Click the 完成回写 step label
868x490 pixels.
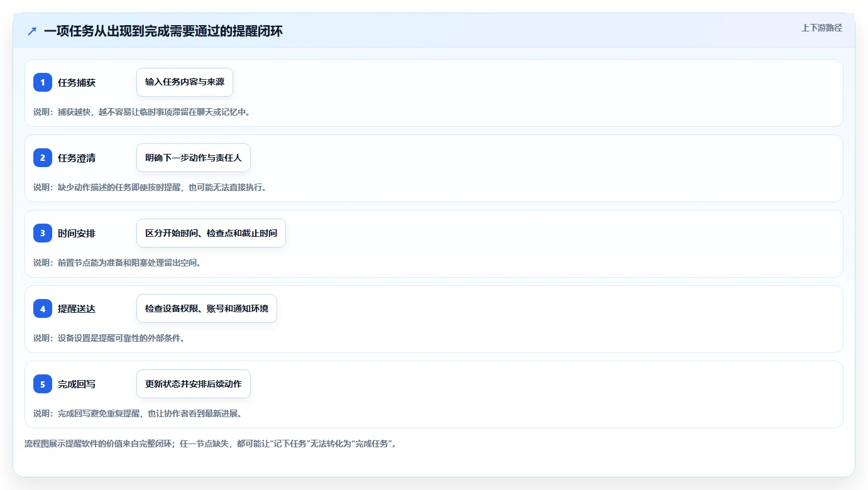coord(77,384)
